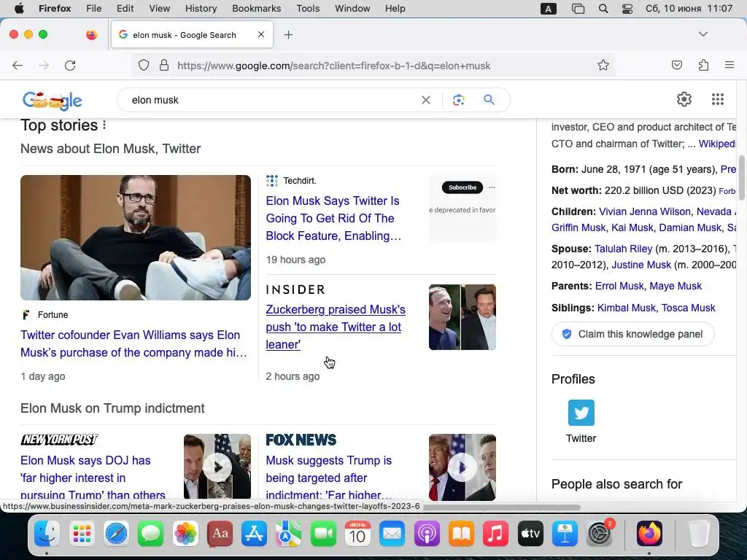Open the Bookmarks menu
The image size is (747, 560).
click(x=256, y=9)
